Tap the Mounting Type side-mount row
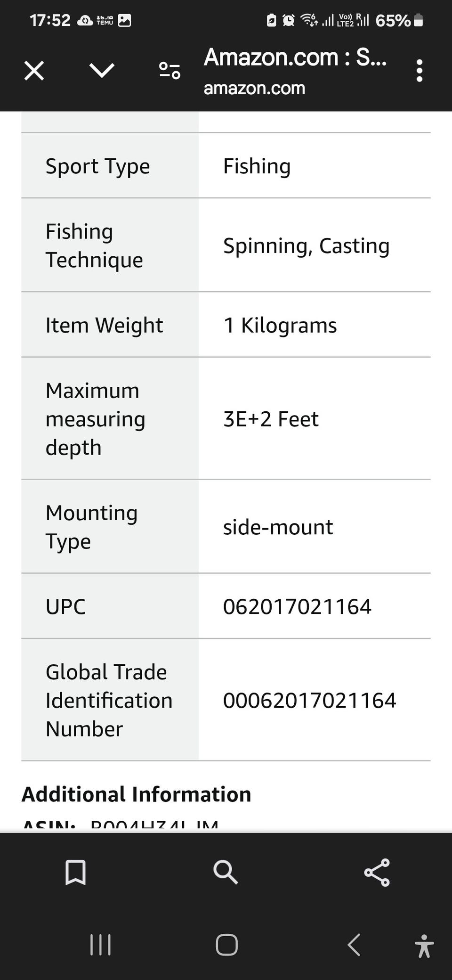The image size is (452, 980). click(x=226, y=527)
